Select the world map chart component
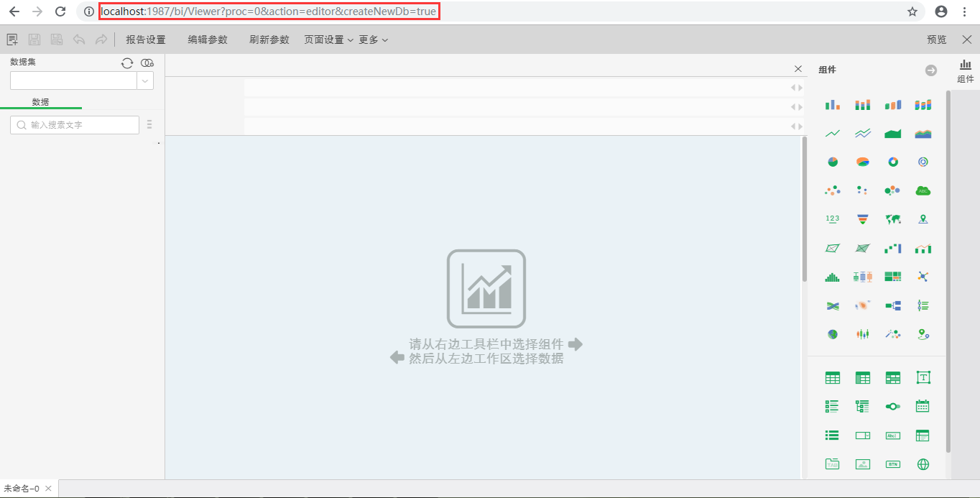This screenshot has height=498, width=980. point(893,219)
